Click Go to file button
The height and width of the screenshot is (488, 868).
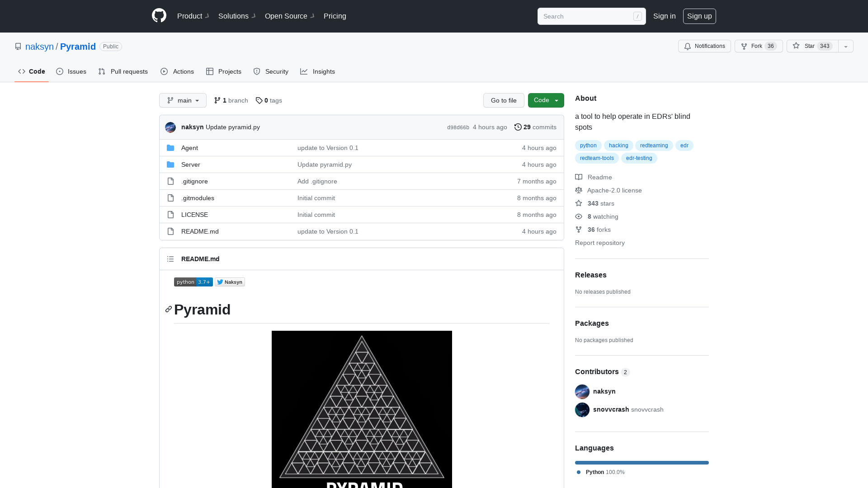tap(503, 100)
